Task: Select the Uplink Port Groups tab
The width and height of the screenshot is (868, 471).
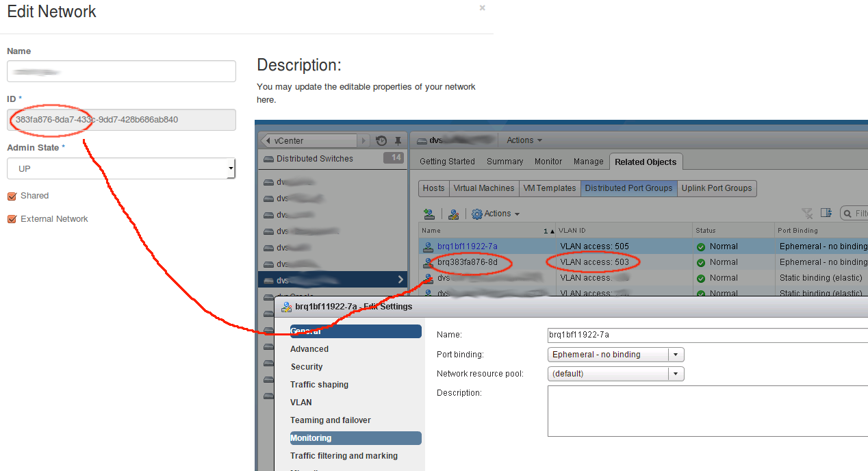Action: pos(717,188)
